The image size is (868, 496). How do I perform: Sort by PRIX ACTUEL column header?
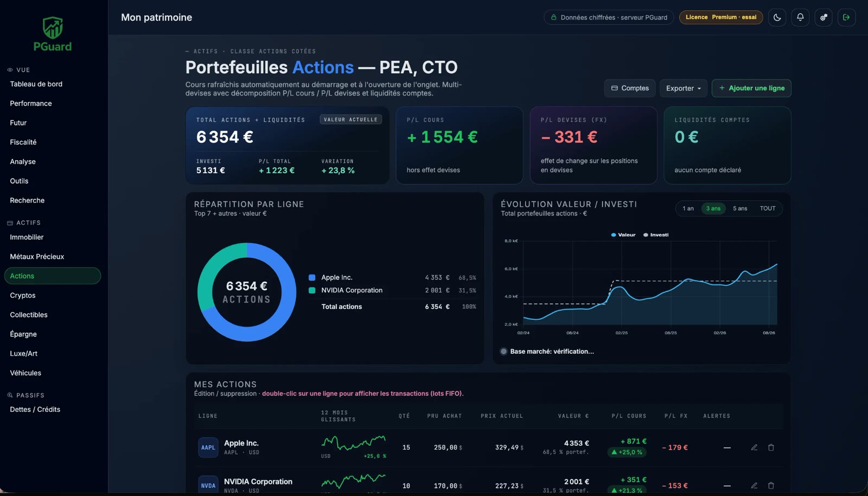[x=502, y=416]
